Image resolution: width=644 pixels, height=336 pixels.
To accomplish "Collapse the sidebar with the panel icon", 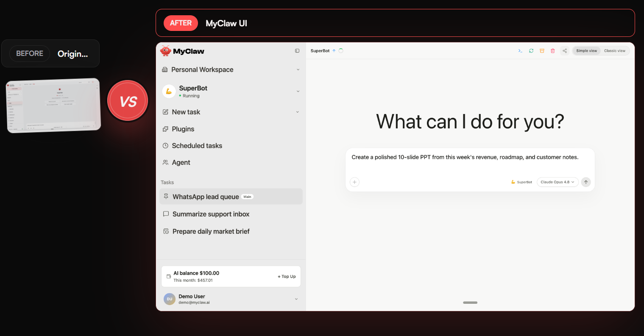I will (x=297, y=51).
